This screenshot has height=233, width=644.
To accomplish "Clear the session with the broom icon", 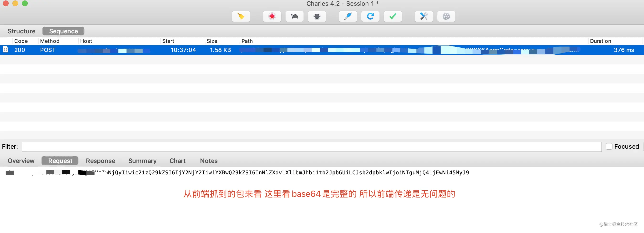I will point(241,16).
